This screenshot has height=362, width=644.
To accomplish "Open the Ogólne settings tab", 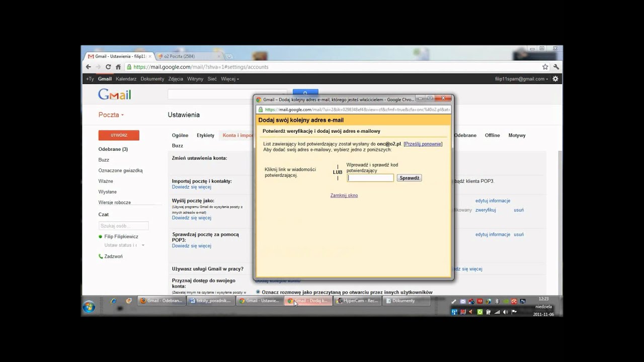I will [180, 135].
